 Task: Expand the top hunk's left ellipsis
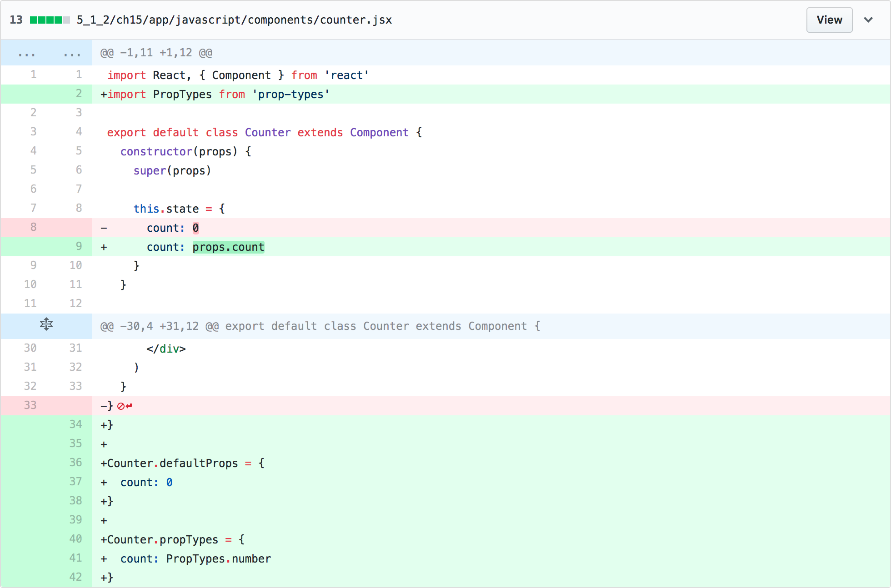[27, 53]
